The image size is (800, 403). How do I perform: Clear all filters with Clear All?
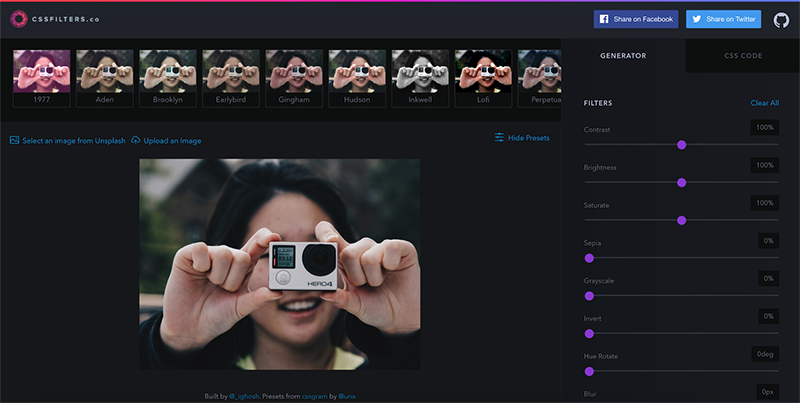pyautogui.click(x=764, y=103)
